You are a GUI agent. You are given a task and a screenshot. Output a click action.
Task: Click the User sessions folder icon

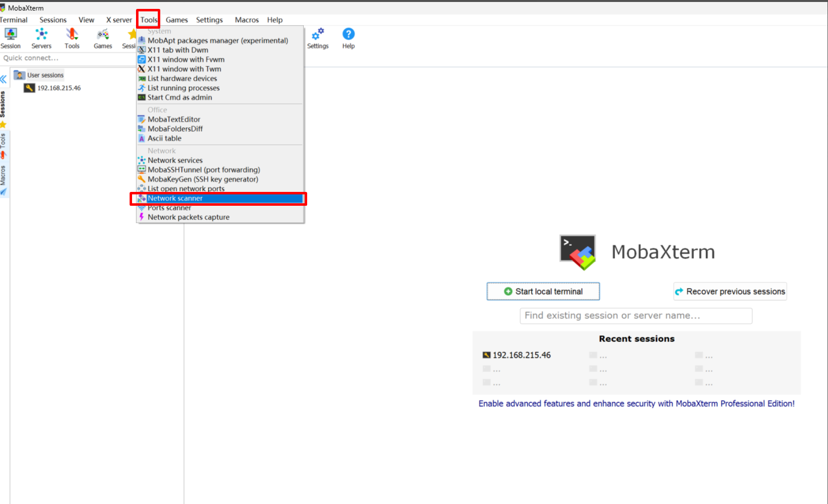pos(19,75)
